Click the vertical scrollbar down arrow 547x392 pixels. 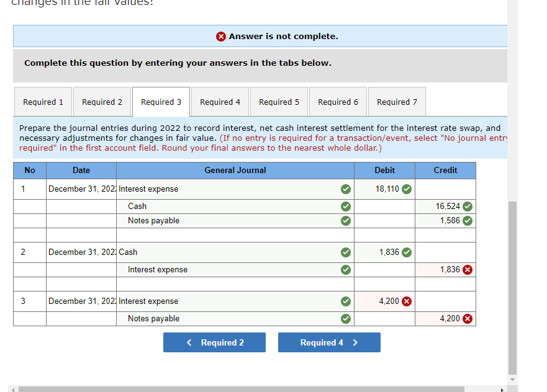click(x=512, y=380)
